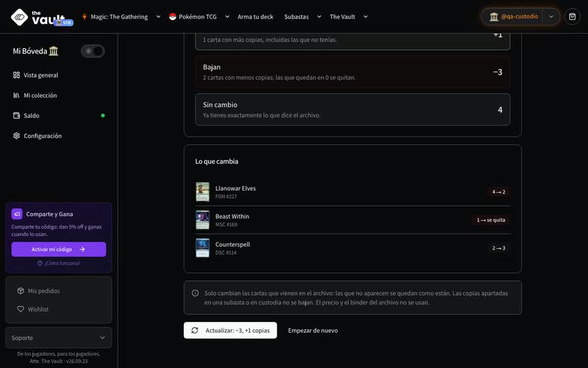Click the Magic: The Gathering flame icon

pos(84,17)
